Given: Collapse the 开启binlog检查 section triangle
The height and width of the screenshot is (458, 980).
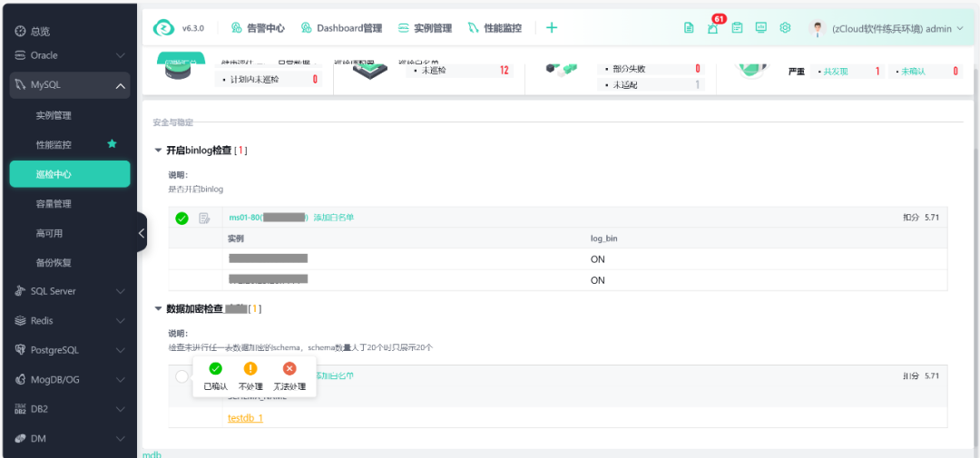Looking at the screenshot, I should 158,151.
